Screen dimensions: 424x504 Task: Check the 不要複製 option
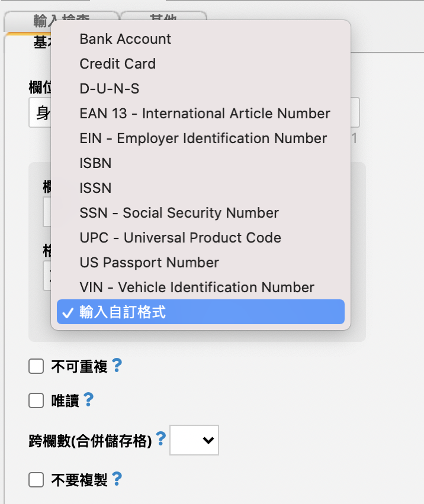click(37, 480)
